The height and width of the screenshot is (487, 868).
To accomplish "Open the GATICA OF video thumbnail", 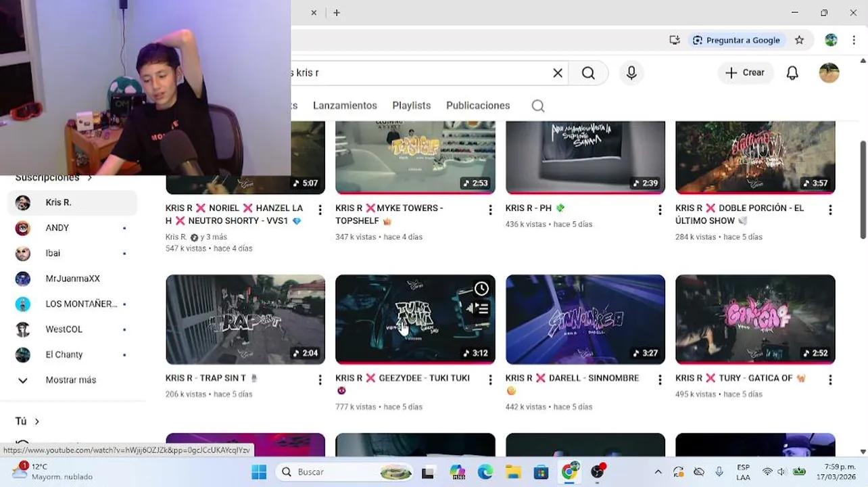I will point(755,319).
